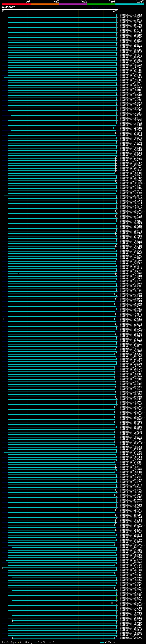Click hit label UniRef100_A4H3Y8
Viewport: 146px width, 644px height.
pyautogui.click(x=131, y=281)
